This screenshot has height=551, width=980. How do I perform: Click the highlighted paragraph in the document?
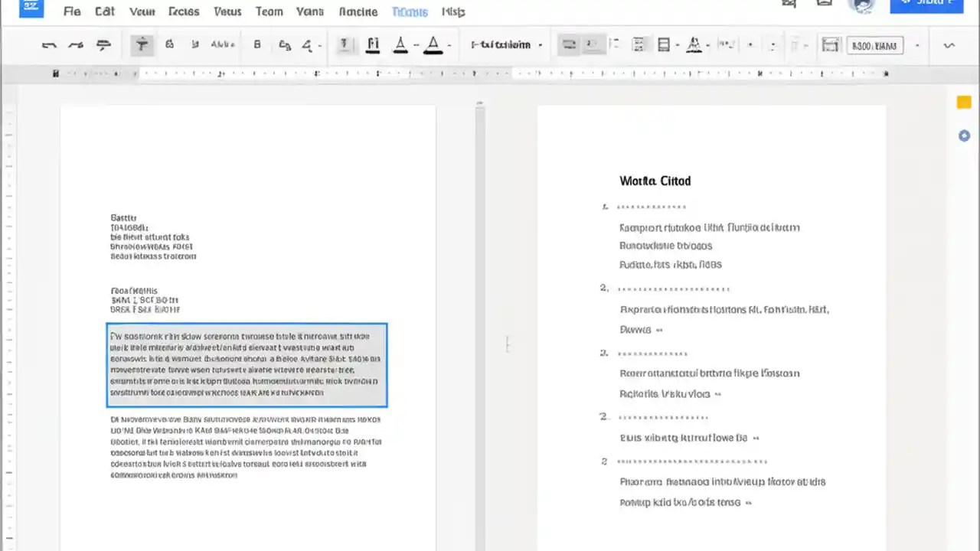(x=247, y=364)
